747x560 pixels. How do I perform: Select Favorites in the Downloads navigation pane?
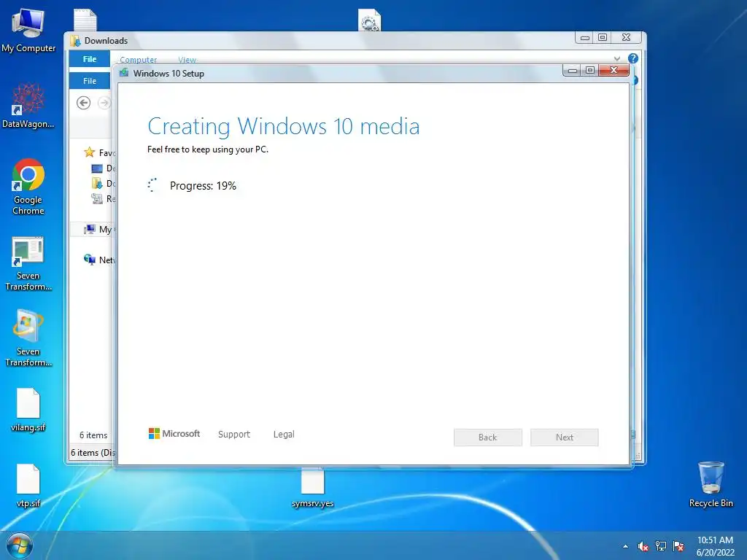(x=99, y=152)
